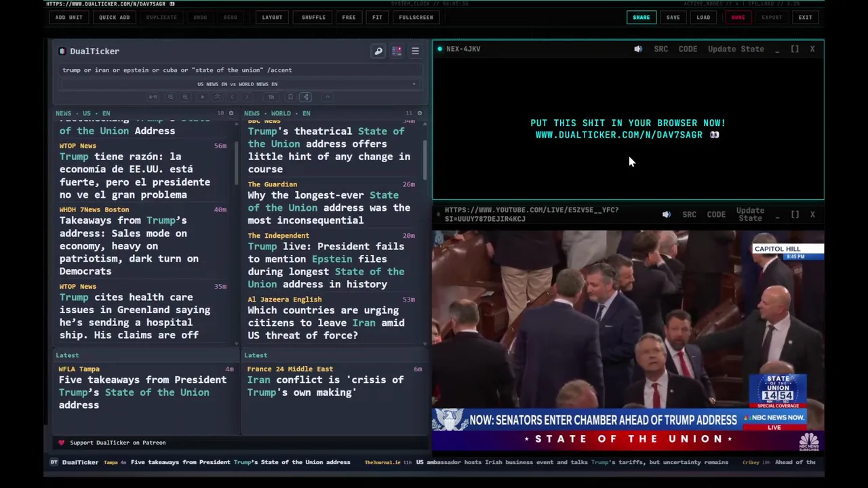
Task: Click the double-chevron scroll-top icon
Action: [x=218, y=97]
